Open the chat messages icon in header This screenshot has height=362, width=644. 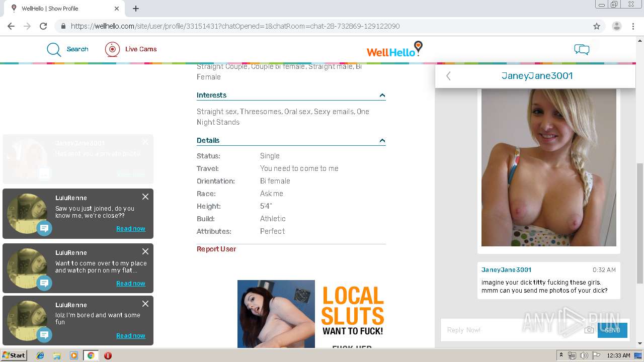(x=582, y=49)
